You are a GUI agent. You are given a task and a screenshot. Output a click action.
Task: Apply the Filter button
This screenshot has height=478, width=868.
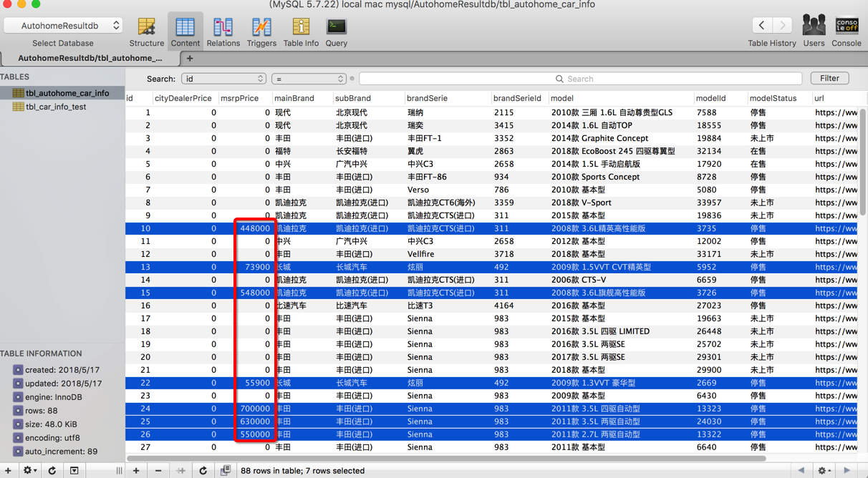coord(829,78)
